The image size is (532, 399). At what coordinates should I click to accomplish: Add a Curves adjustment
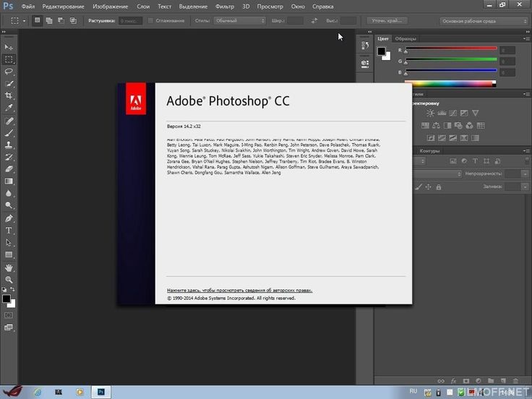coord(453,113)
